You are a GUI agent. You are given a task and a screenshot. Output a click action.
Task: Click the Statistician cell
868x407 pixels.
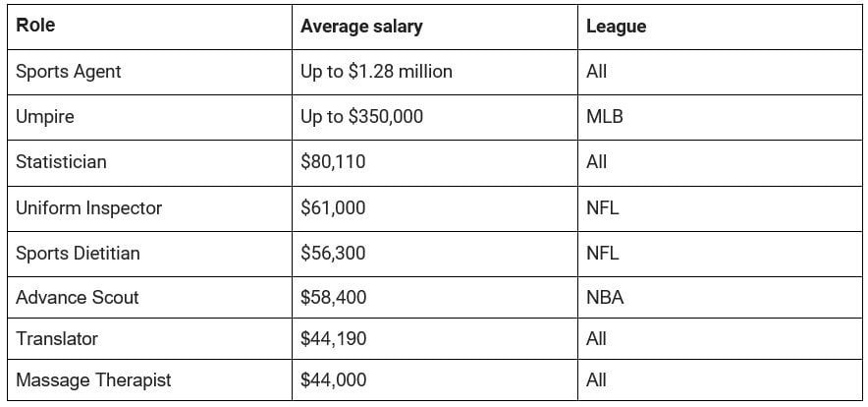61,162
